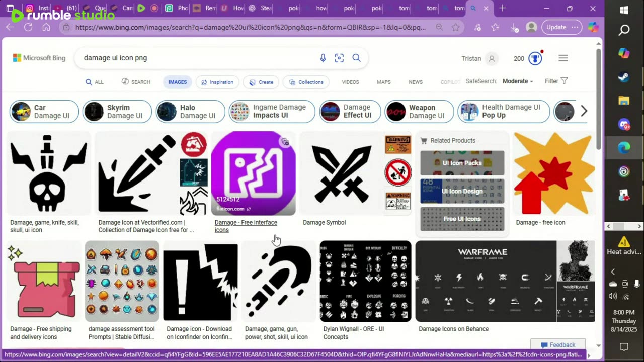Click browser profile avatar icon
644x362 pixels.
[x=531, y=27]
